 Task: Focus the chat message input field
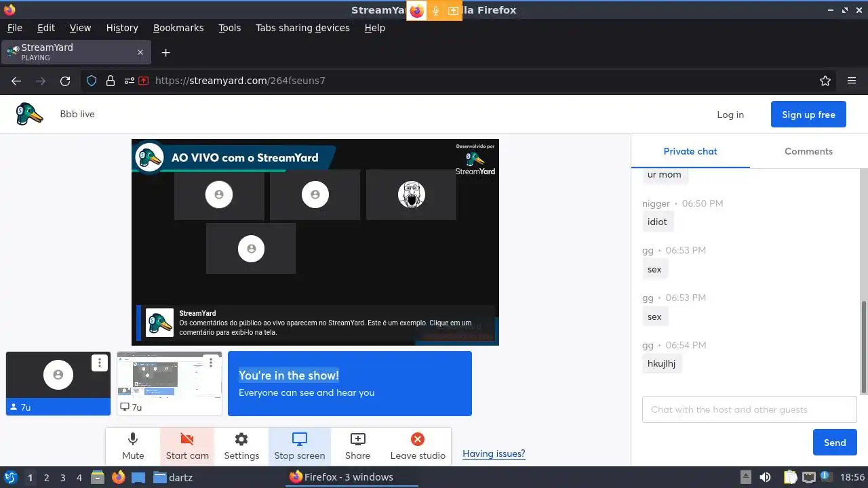click(x=749, y=409)
